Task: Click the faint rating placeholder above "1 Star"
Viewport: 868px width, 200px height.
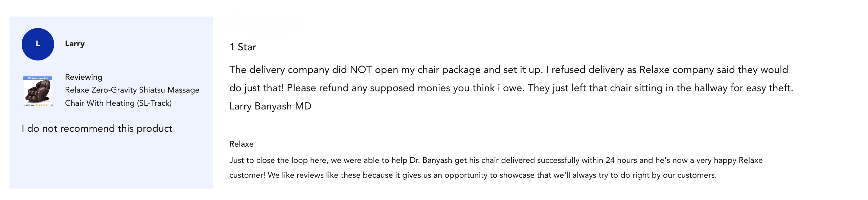Action: [x=264, y=24]
